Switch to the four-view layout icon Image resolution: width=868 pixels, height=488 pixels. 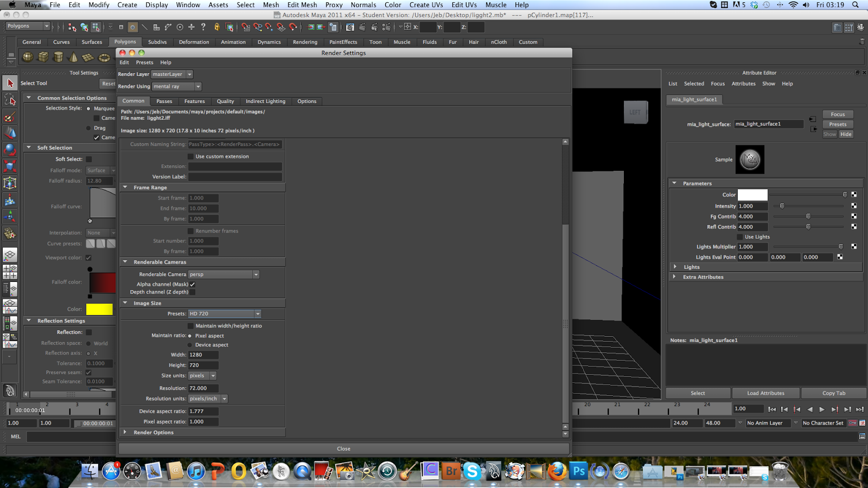10,271
